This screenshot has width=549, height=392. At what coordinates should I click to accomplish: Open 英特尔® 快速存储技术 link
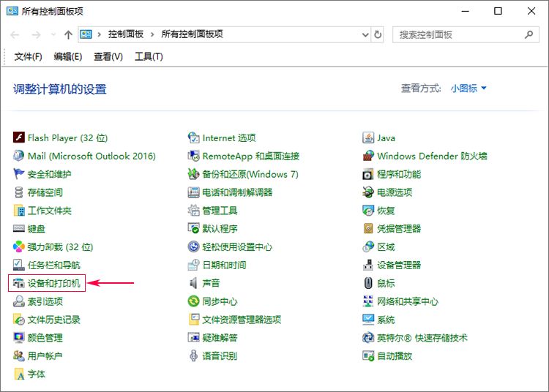click(422, 337)
